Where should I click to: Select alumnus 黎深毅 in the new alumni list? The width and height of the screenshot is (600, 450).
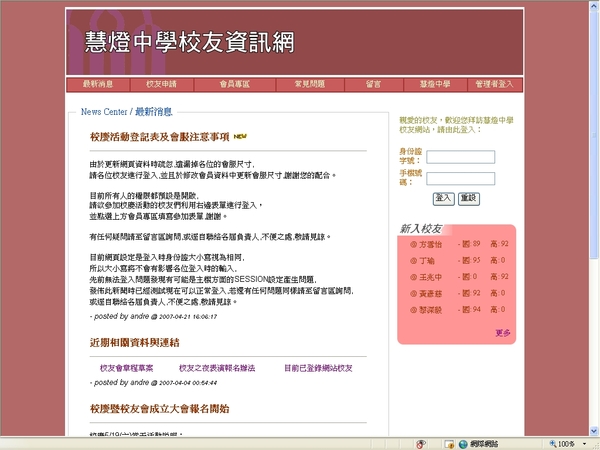point(430,310)
